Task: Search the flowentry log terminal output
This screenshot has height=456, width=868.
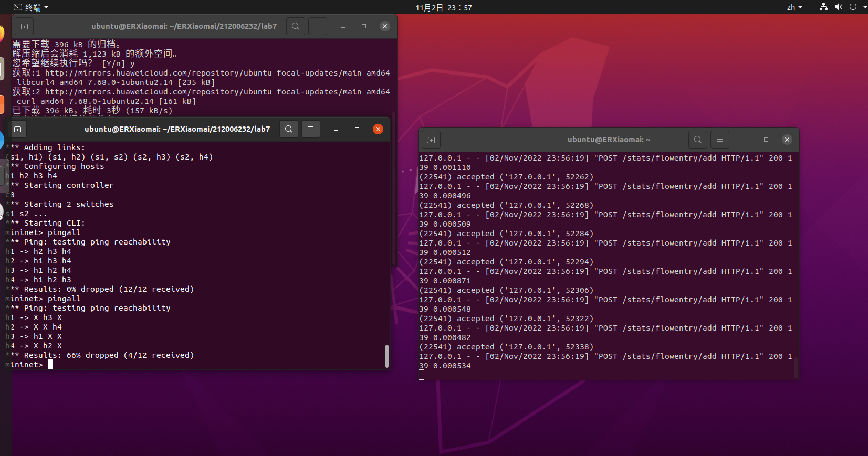Action: [x=698, y=140]
